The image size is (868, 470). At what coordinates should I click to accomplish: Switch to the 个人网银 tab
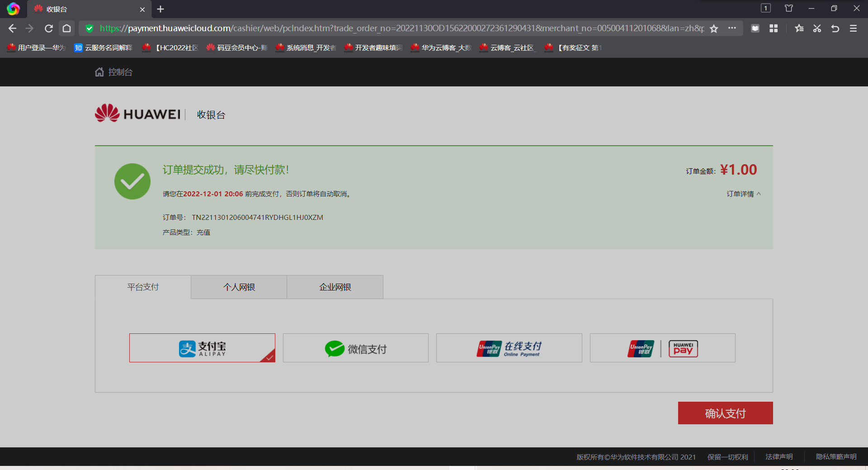239,287
